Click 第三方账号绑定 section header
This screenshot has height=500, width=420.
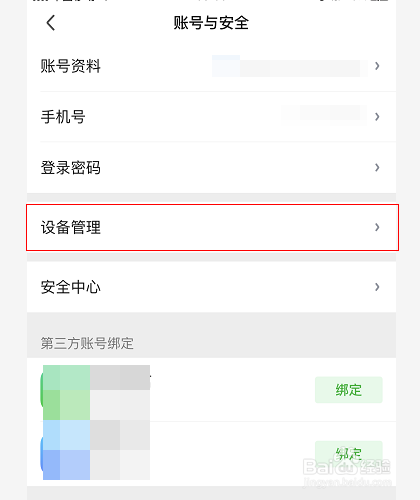(87, 343)
